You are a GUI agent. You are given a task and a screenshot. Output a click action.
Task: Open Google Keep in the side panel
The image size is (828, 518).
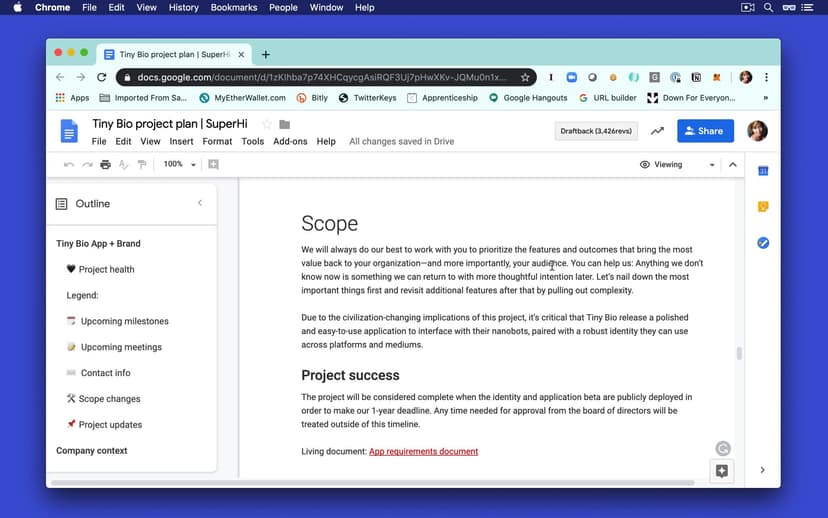click(x=763, y=207)
